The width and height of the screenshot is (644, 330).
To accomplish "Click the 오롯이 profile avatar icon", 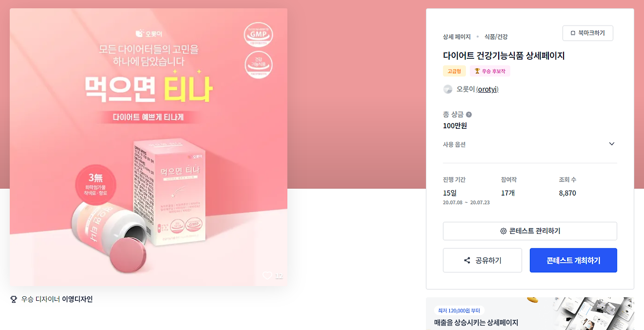I will 448,89.
